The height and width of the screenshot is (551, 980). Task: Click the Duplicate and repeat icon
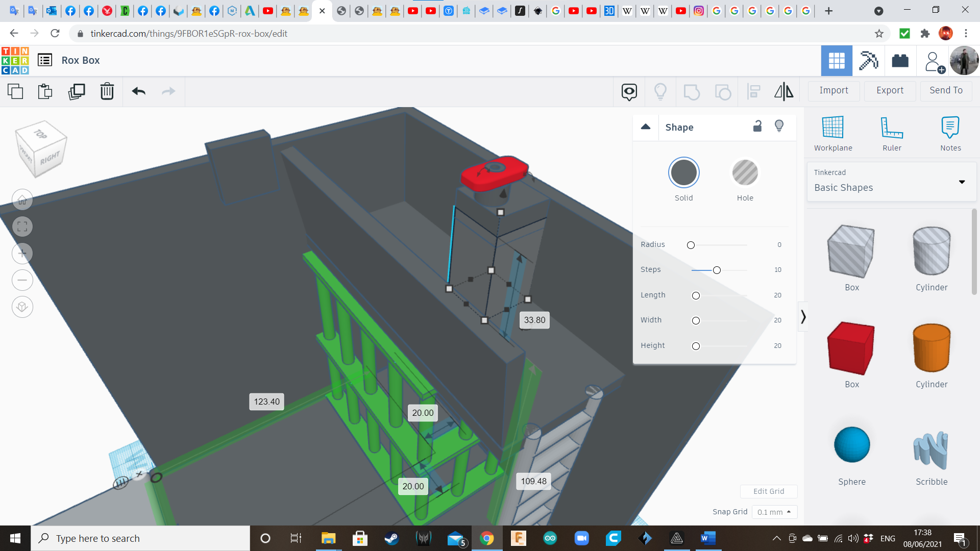point(77,92)
